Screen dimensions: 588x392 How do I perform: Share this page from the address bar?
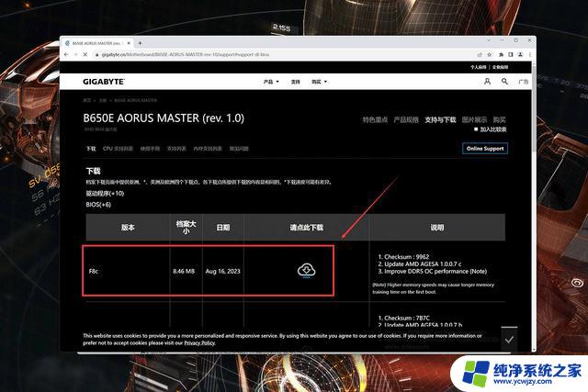click(x=480, y=55)
